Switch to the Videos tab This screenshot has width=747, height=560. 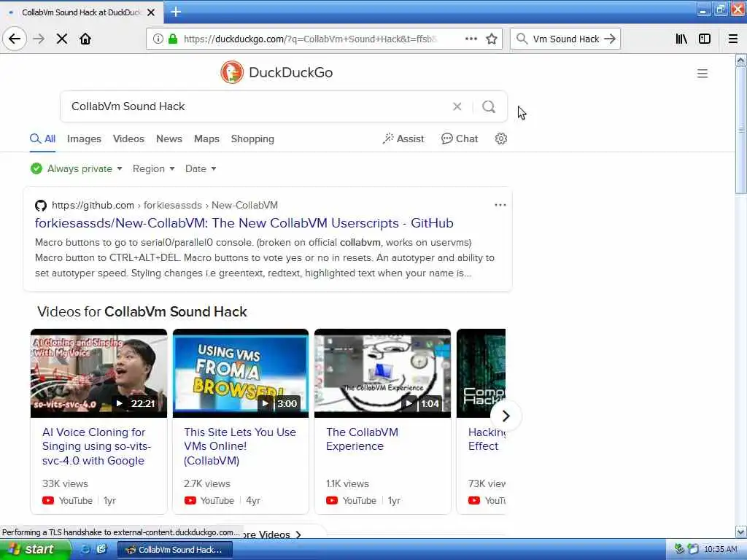click(x=128, y=139)
